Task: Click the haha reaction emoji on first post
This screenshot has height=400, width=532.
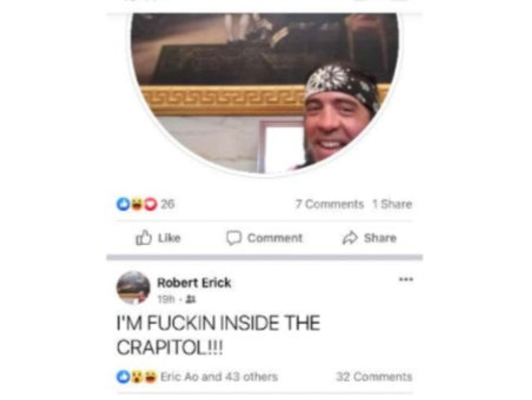Action: 137,204
